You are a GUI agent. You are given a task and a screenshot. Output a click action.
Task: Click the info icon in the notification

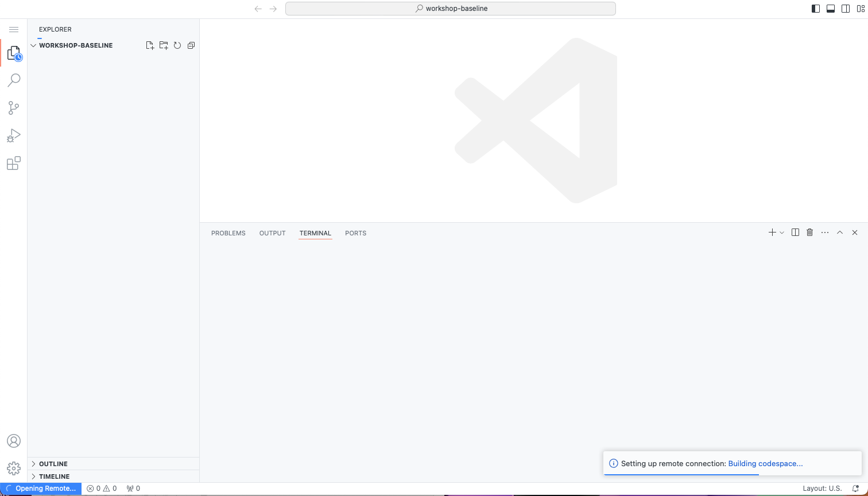[613, 464]
